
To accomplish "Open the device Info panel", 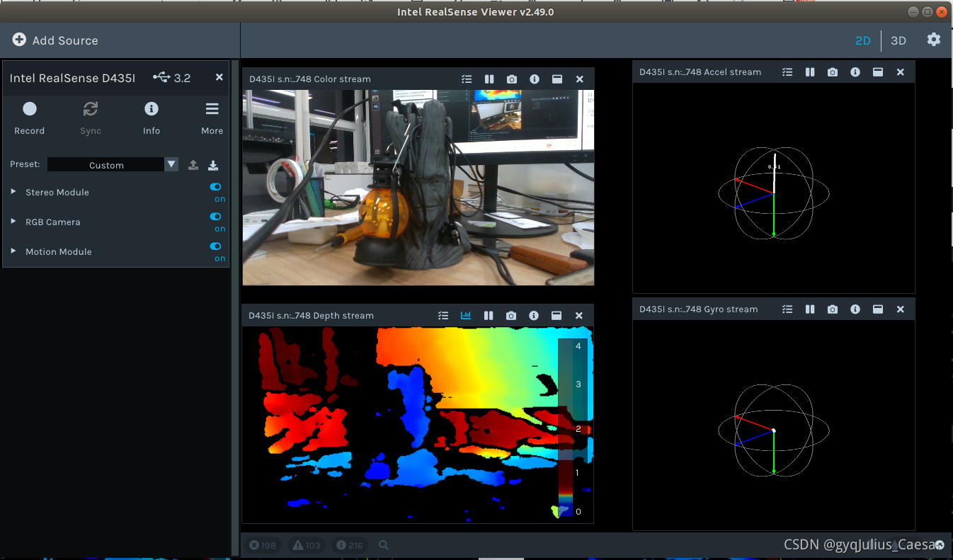I will click(152, 118).
